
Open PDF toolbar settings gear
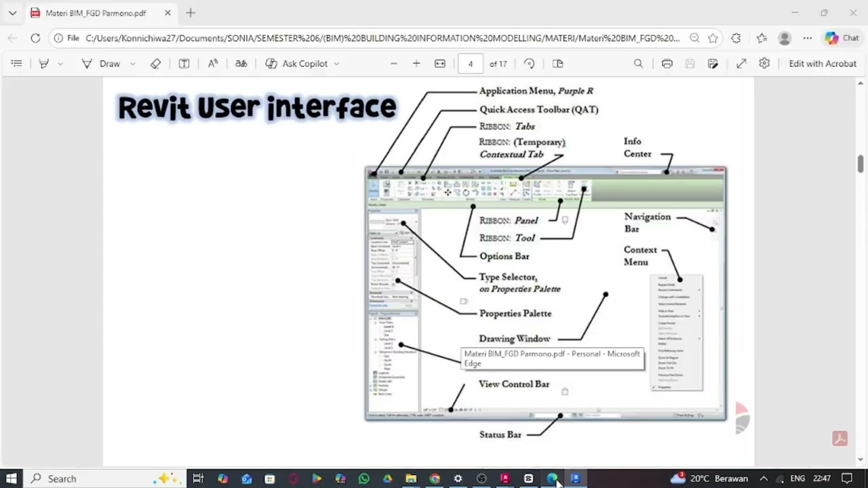pyautogui.click(x=764, y=63)
